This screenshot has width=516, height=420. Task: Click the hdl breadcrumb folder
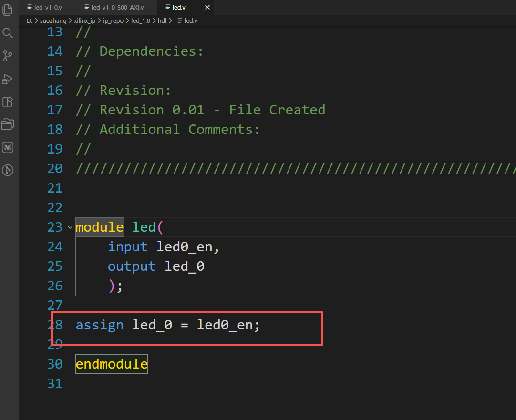(162, 20)
